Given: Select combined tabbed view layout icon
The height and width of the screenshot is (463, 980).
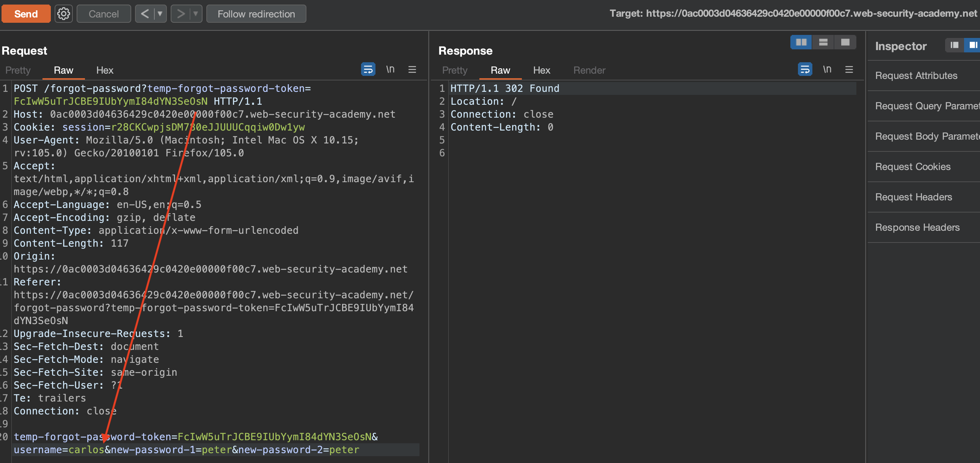Looking at the screenshot, I should (x=845, y=42).
